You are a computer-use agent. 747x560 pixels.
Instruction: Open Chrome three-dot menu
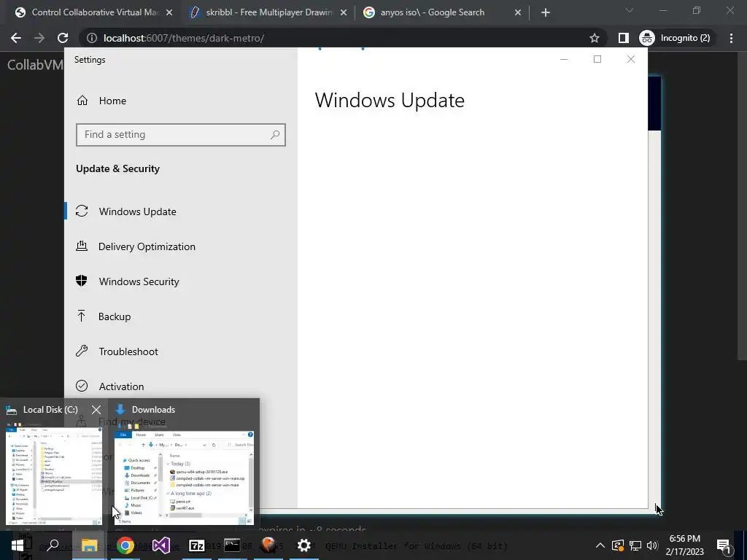731,38
